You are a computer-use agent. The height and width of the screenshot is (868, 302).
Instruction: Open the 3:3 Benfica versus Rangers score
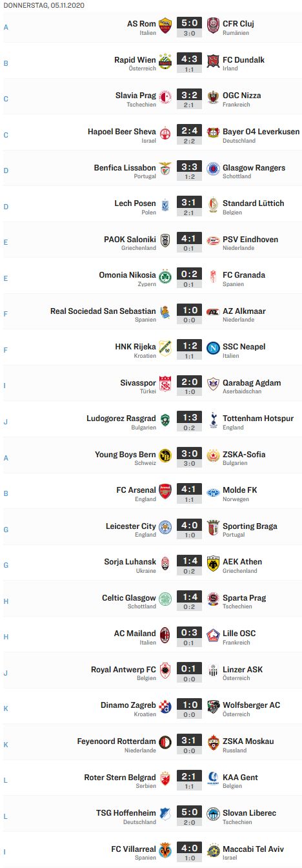pos(189,167)
